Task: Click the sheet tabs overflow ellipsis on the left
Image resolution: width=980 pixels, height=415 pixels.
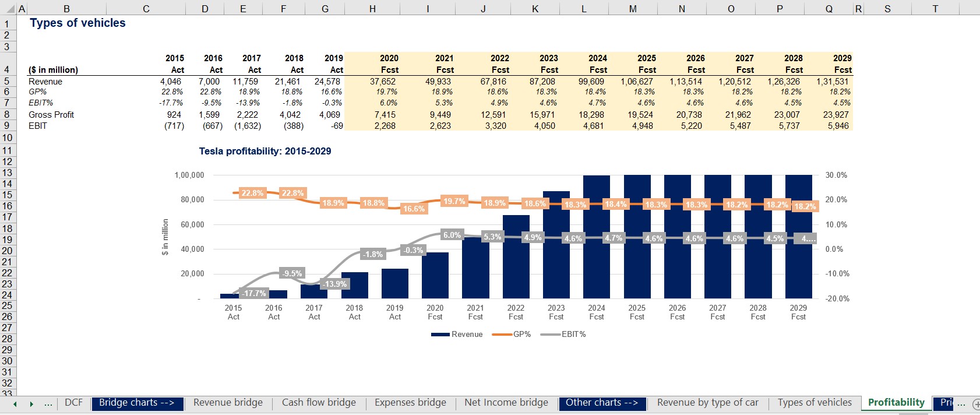Action: [x=48, y=403]
